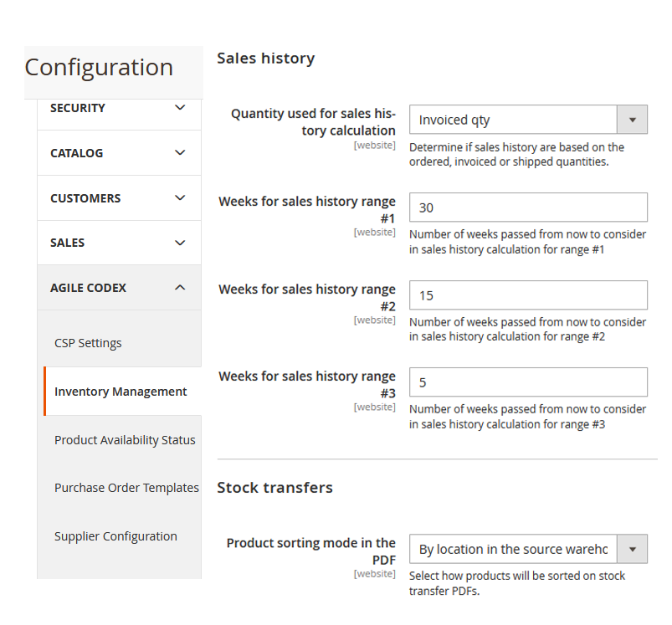Image resolution: width=672 pixels, height=625 pixels.
Task: Open the Product sorting mode dropdown arrow
Action: [634, 549]
